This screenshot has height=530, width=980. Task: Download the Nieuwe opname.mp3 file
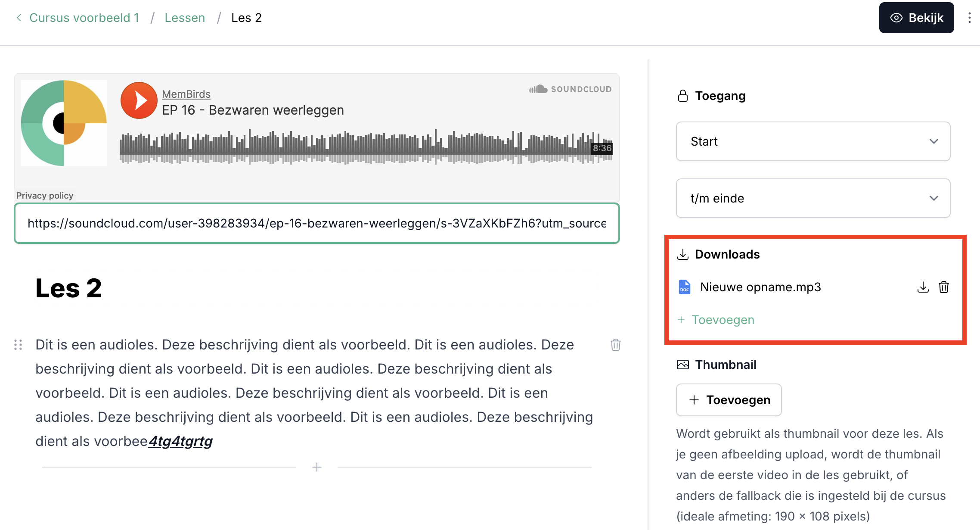[923, 287]
